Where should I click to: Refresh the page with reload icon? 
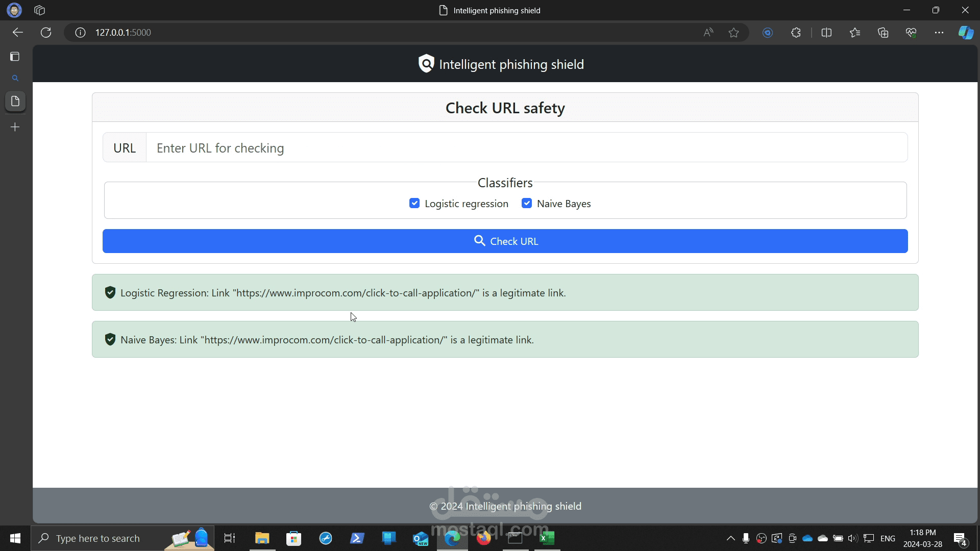click(x=46, y=33)
